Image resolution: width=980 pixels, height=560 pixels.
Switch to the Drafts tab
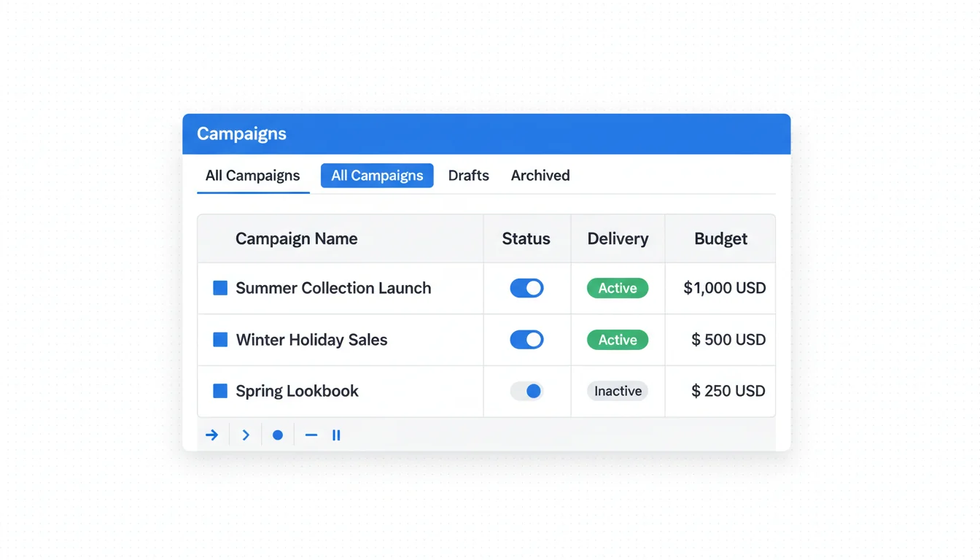tap(468, 176)
